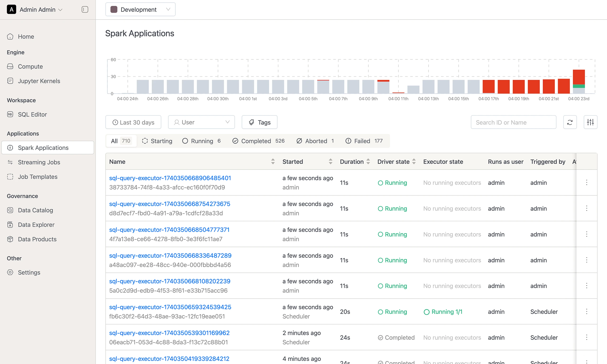Screen dimensions: 607x364
Task: Open row actions for sql-query-executor-1740350659324539425
Action: tap(587, 312)
